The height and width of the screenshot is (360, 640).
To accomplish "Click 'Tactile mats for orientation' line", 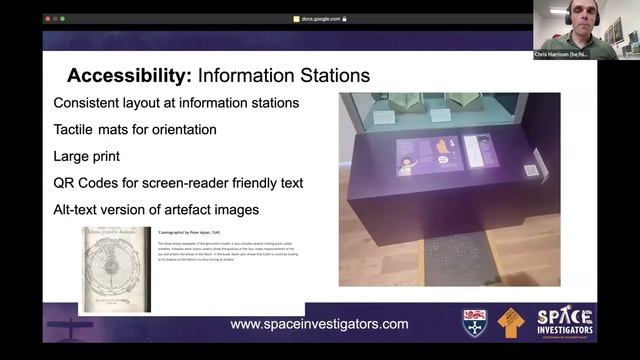I will click(x=135, y=130).
